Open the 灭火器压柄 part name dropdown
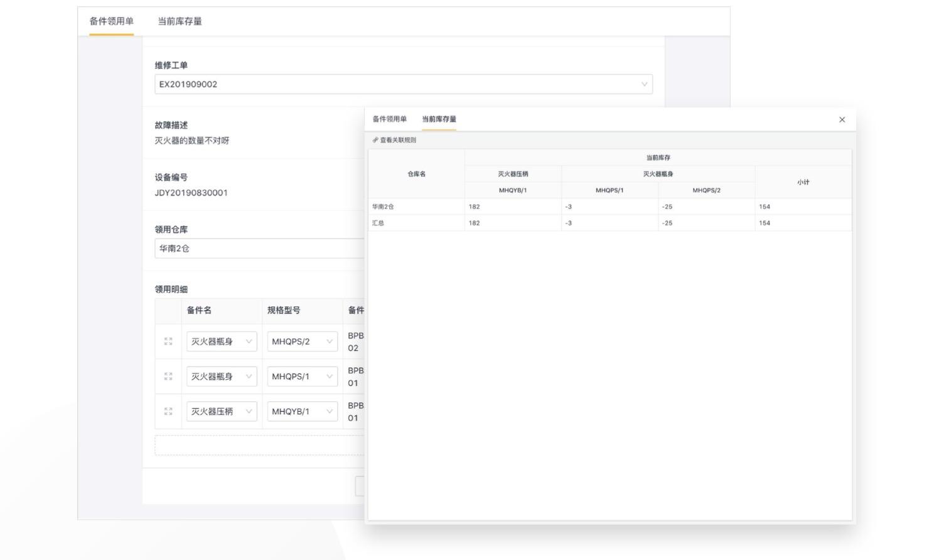This screenshot has height=560, width=929. tap(221, 412)
